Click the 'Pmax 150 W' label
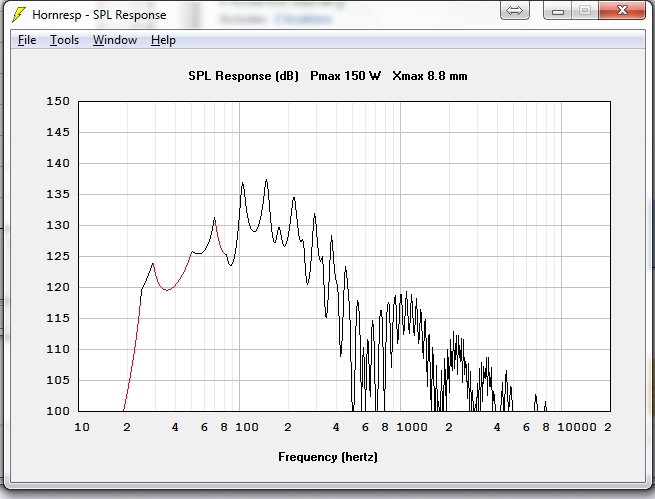655x499 pixels. [345, 76]
